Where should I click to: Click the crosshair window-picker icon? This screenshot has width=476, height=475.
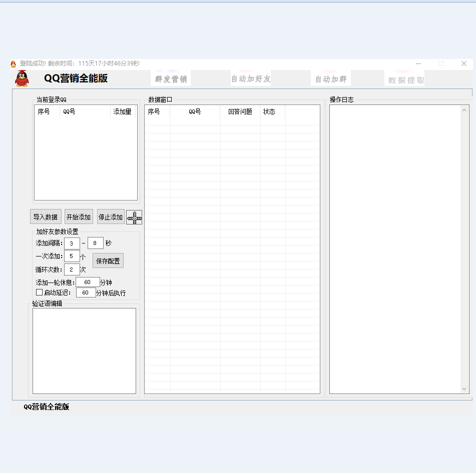coord(134,217)
